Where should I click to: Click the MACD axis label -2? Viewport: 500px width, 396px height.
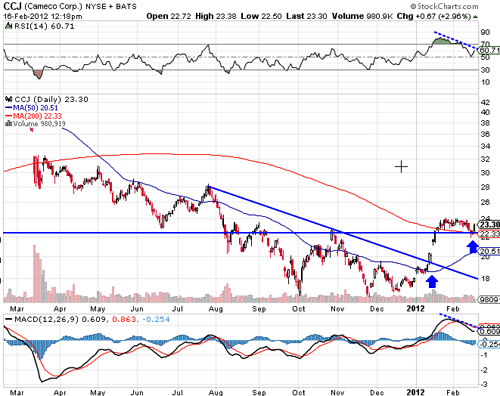point(485,370)
